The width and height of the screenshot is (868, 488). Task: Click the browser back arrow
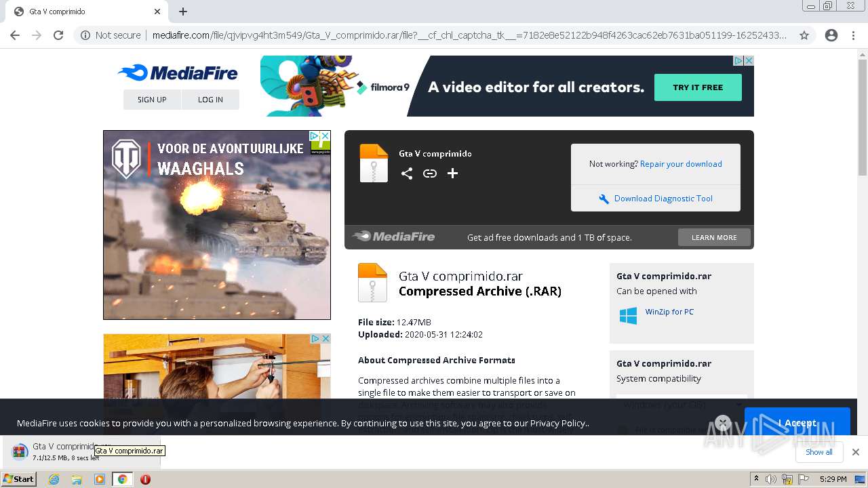tap(15, 35)
